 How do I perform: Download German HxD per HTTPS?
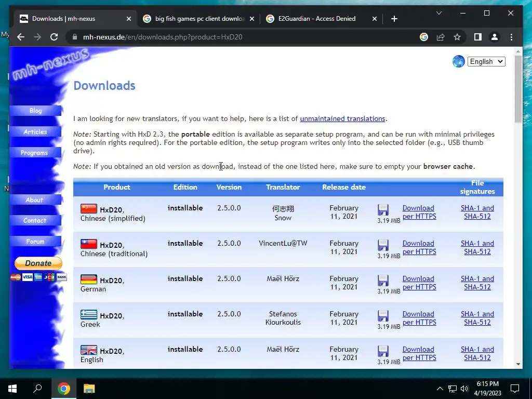[x=419, y=283]
